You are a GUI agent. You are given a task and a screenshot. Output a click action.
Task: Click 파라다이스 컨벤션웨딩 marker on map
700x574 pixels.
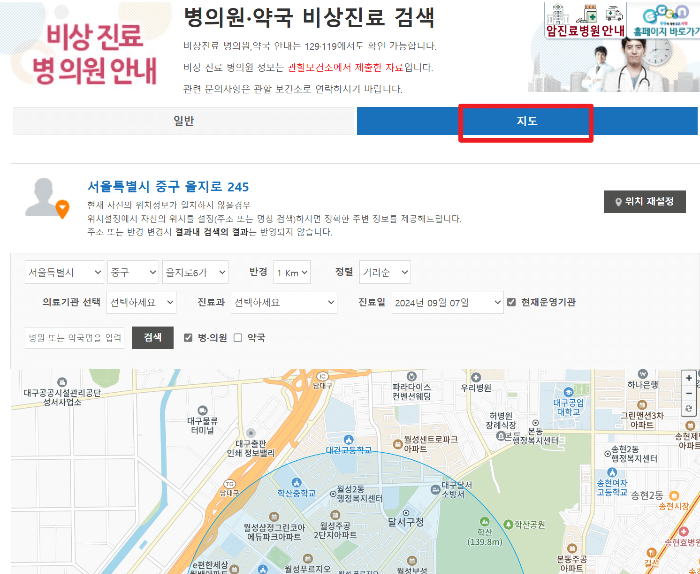(x=412, y=376)
